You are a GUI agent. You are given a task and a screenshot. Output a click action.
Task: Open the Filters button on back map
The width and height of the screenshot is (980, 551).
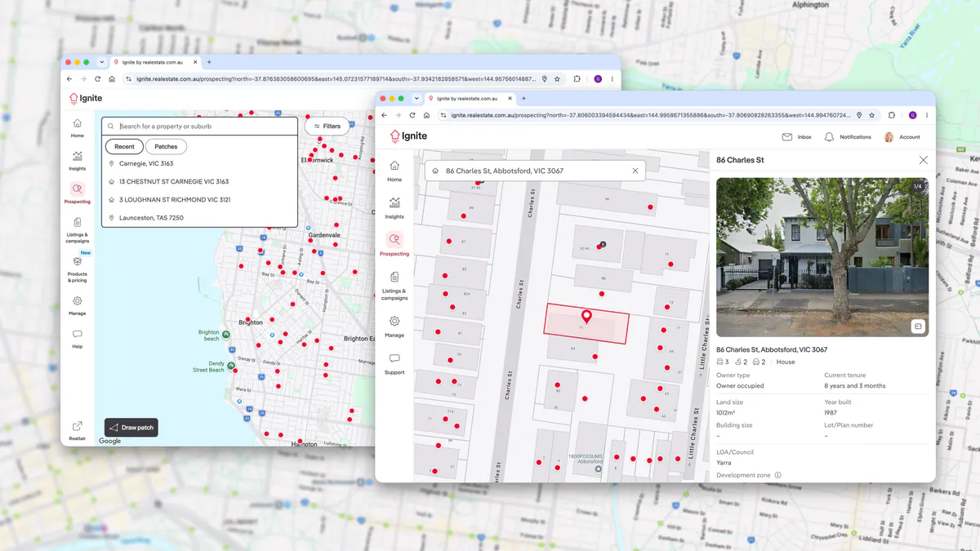pyautogui.click(x=327, y=127)
